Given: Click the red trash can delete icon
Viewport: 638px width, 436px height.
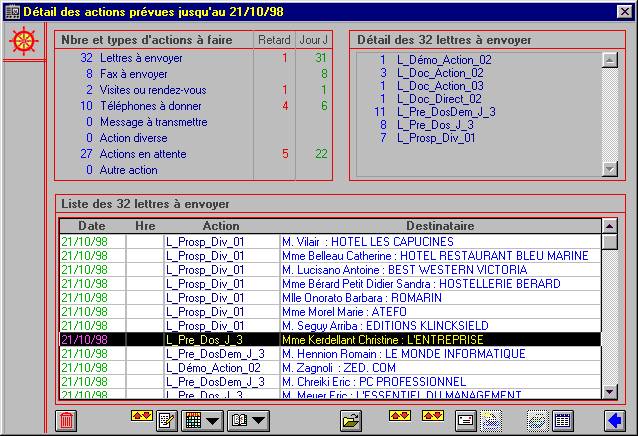Looking at the screenshot, I should pos(66,421).
